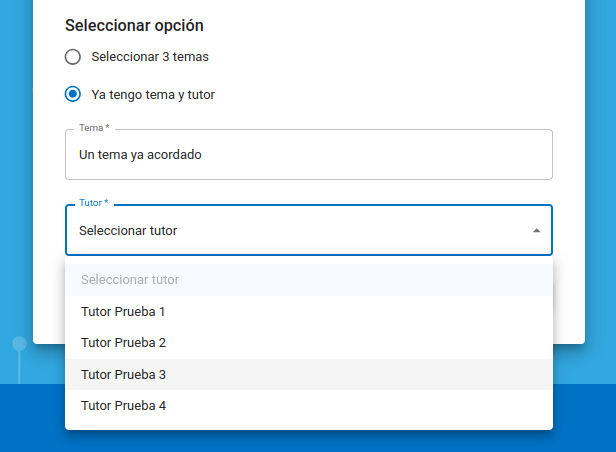The width and height of the screenshot is (616, 452).
Task: Click the 'Seleccionar 3 temas' label text
Action: tap(149, 57)
